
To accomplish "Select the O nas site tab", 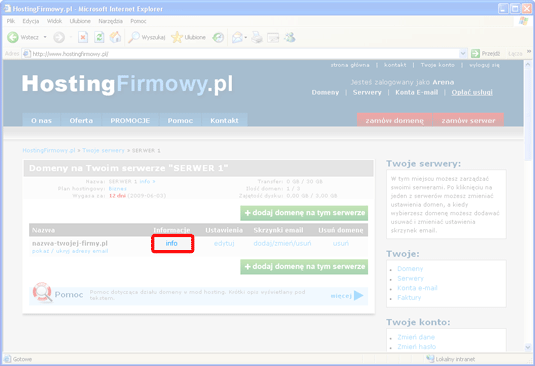I will [x=41, y=120].
